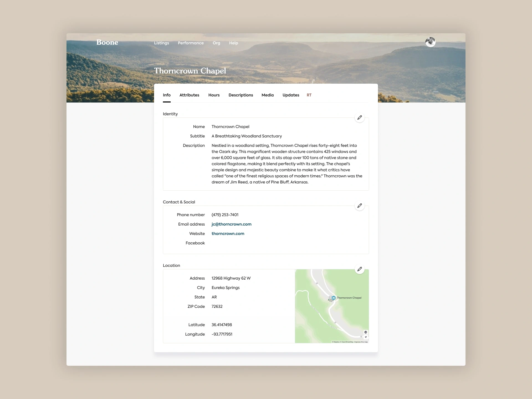532x399 pixels.
Task: Switch to the Media tab
Action: (x=268, y=95)
